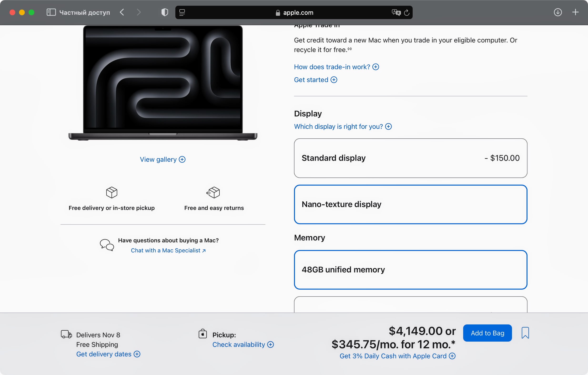Go forward with the chevron arrow
The height and width of the screenshot is (375, 588).
[x=139, y=12]
